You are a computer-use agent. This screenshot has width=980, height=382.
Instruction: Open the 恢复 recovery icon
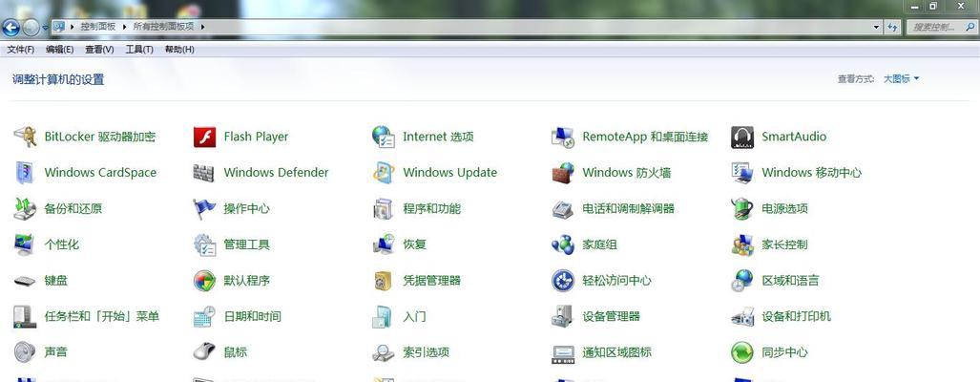click(x=384, y=244)
